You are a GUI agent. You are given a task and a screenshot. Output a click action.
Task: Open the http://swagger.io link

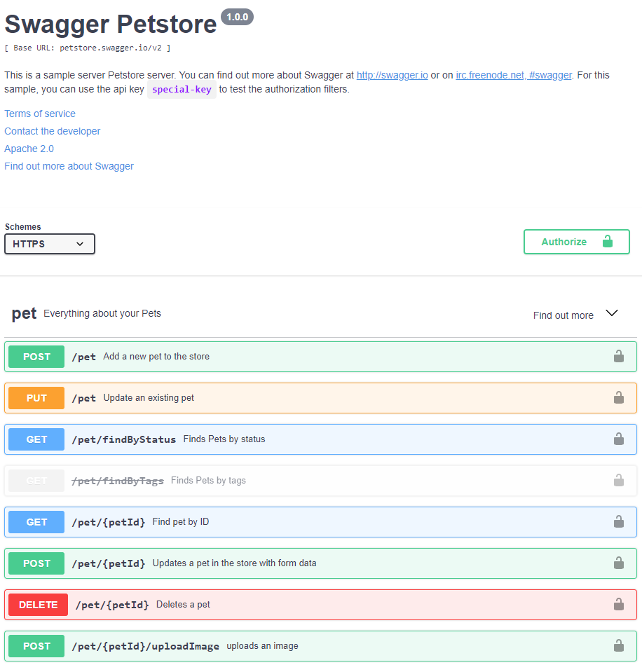[392, 75]
